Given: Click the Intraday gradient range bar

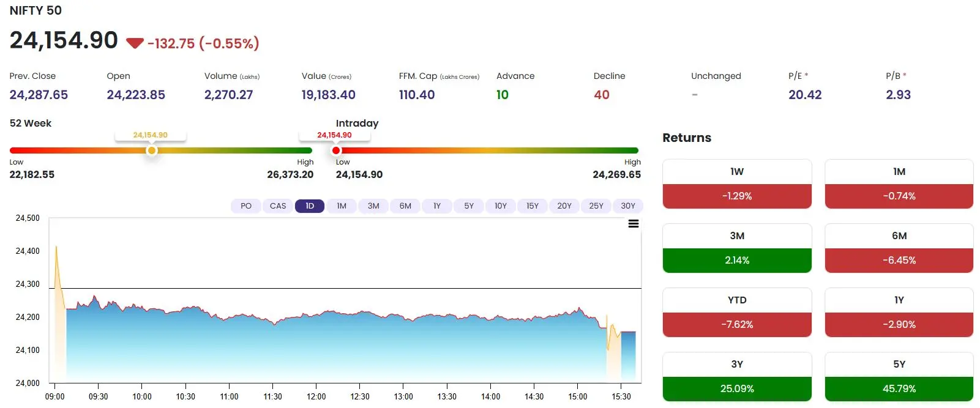Looking at the screenshot, I should click(x=487, y=150).
